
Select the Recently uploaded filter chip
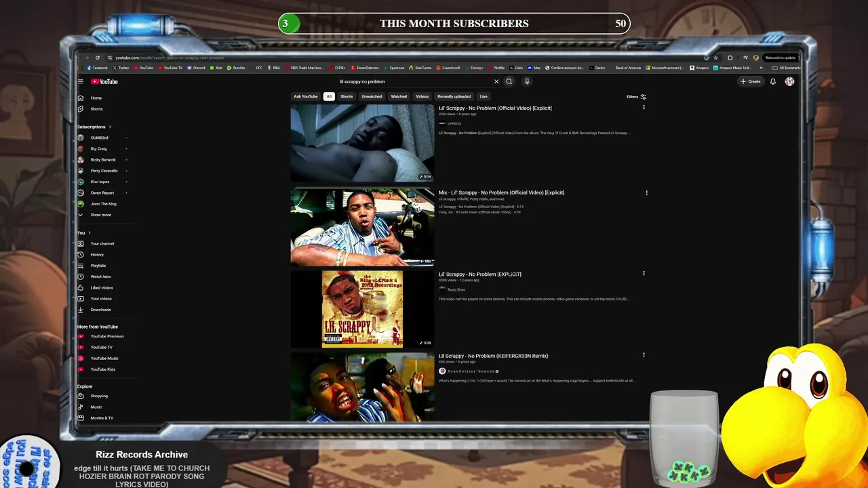454,96
